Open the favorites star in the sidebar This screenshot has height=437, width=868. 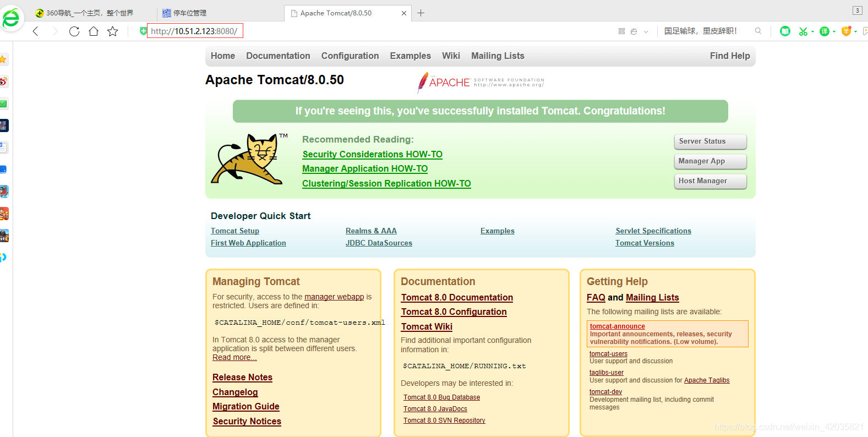(x=3, y=59)
